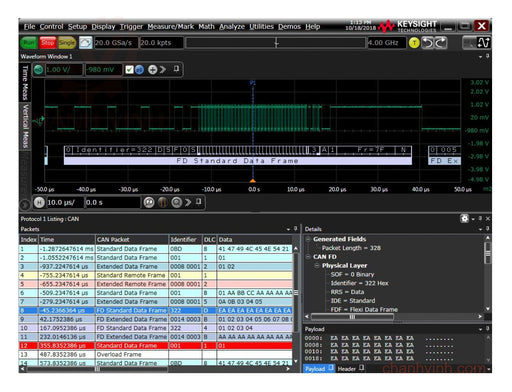Image resolution: width=512 pixels, height=392 pixels.
Task: Click the horizontal zoom magnifier icon
Action: pyautogui.click(x=177, y=202)
